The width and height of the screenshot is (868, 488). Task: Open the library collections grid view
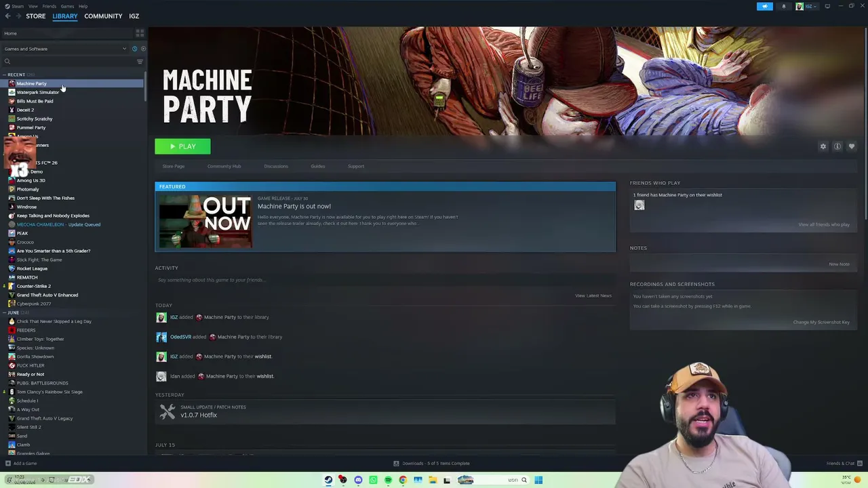pyautogui.click(x=140, y=33)
